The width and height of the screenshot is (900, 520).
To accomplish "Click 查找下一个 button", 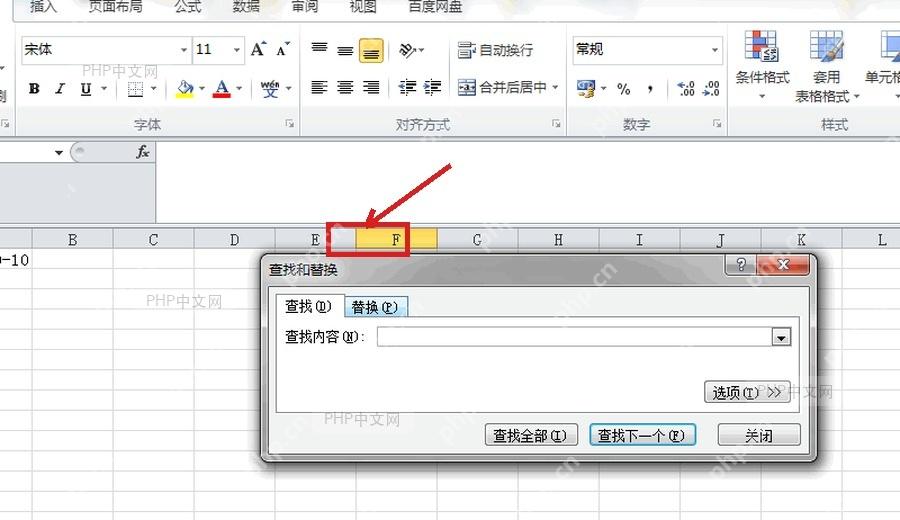I will [642, 436].
